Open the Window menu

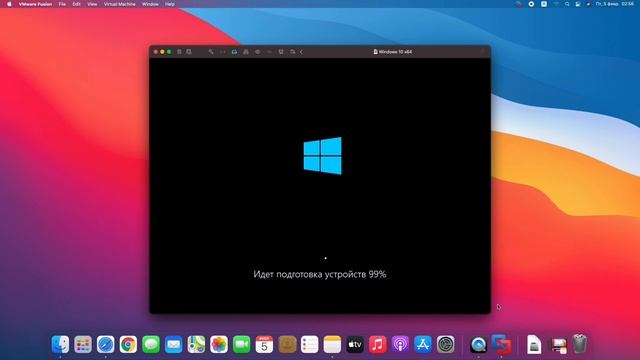click(150, 4)
